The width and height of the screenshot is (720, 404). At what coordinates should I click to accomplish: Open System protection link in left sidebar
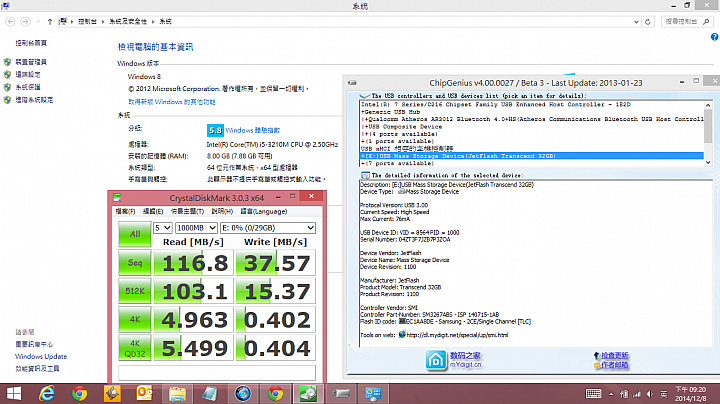coord(28,87)
